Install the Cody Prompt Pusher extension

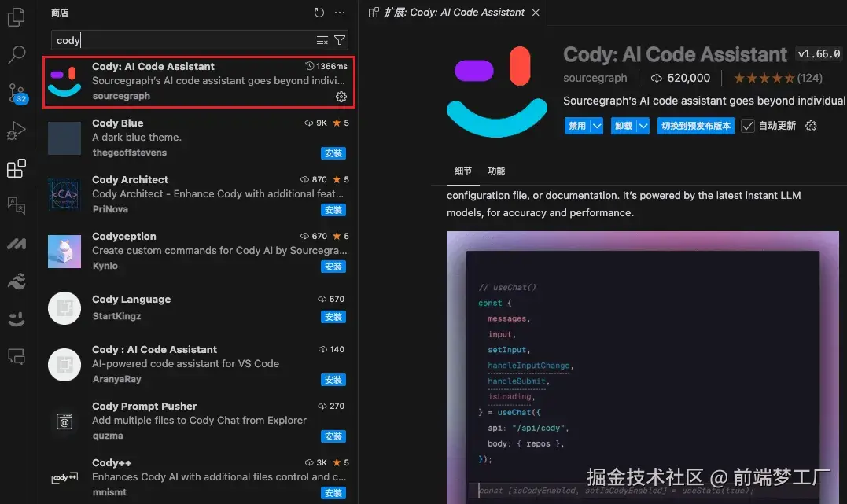(x=333, y=436)
